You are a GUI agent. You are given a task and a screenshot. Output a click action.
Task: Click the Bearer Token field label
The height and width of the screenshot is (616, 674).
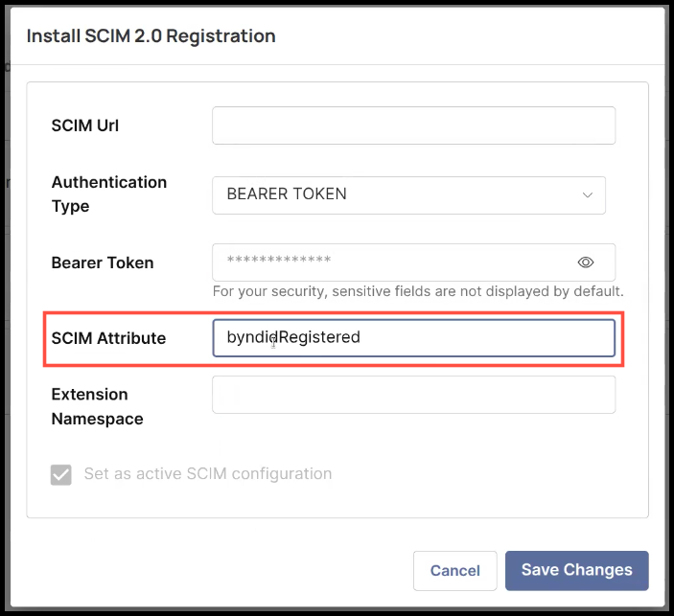pyautogui.click(x=103, y=262)
